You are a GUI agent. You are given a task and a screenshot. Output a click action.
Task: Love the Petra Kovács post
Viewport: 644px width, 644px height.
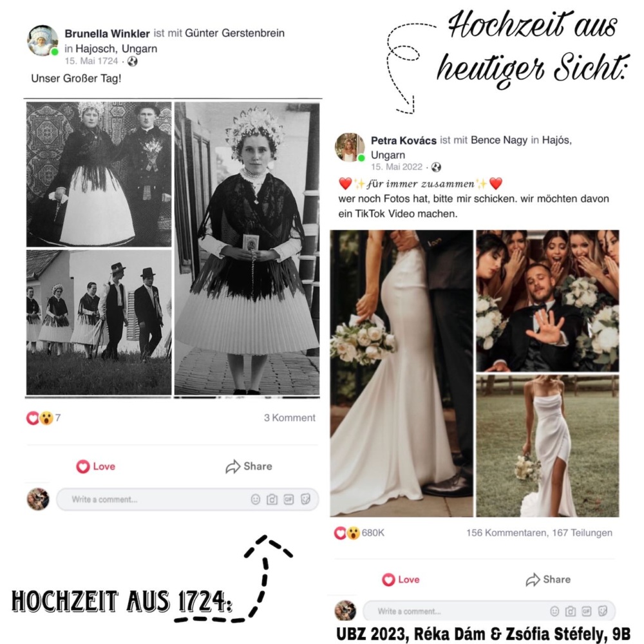[401, 580]
